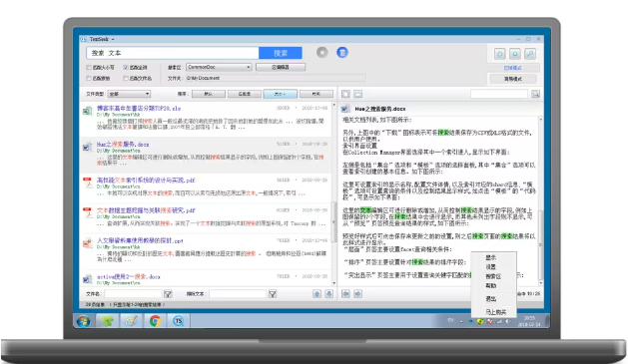Uncheck the 匹配全词 checkbox
The width and height of the screenshot is (628, 364).
[x=126, y=67]
